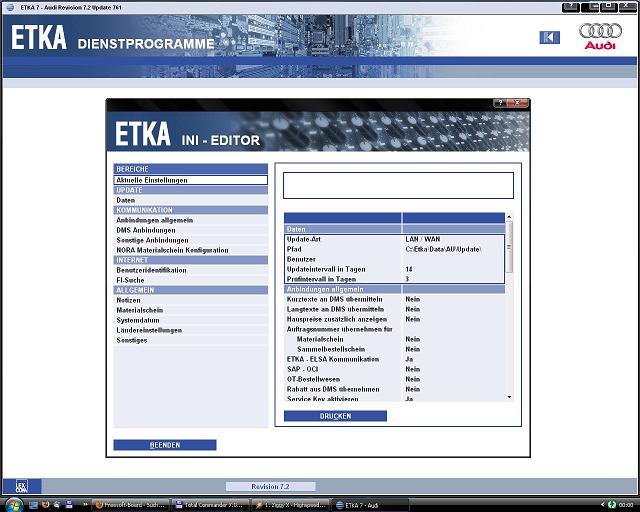Open the Windows Start orb
The image size is (640, 512).
point(14,505)
